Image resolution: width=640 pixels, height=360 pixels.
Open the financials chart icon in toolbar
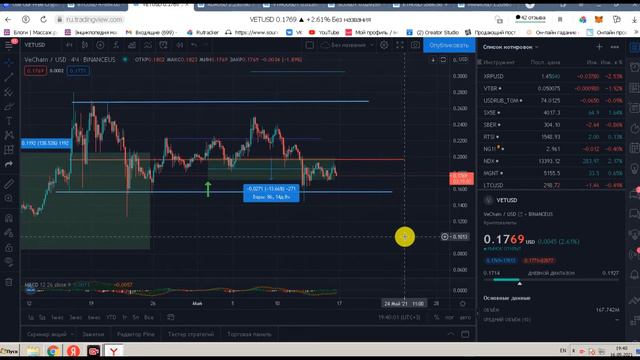(x=132, y=45)
